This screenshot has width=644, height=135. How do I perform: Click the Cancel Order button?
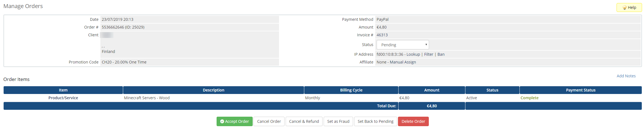269,121
